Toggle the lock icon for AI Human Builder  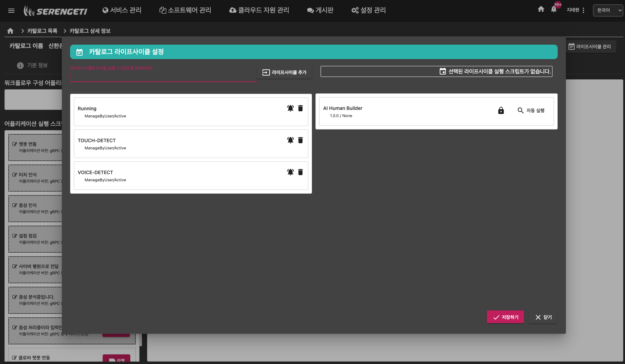501,111
